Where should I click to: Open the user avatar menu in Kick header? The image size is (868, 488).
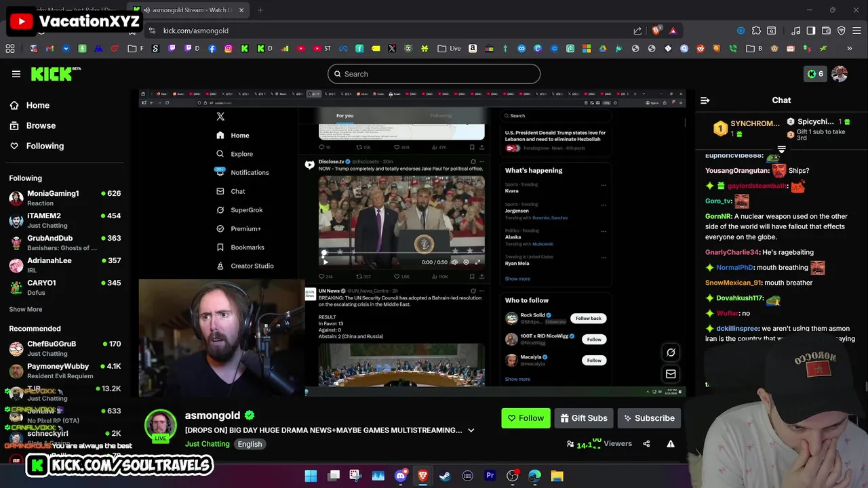(840, 74)
